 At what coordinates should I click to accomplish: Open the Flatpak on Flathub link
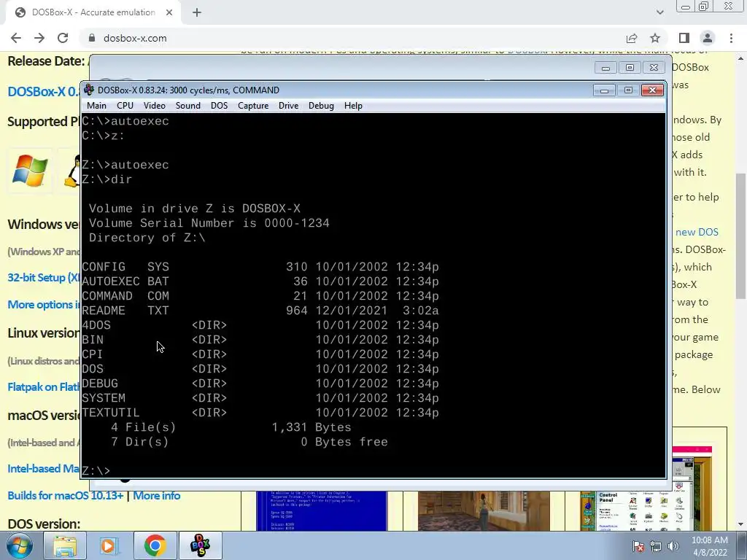tap(43, 386)
